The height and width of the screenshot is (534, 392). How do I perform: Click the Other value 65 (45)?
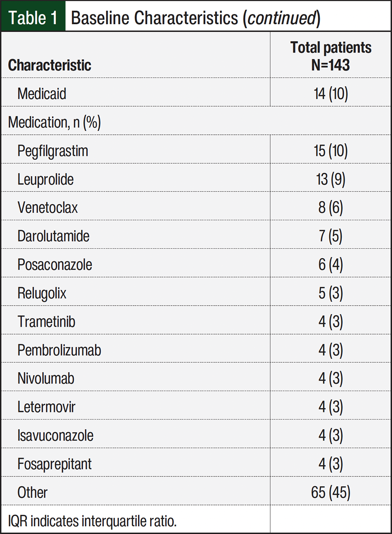[330, 492]
